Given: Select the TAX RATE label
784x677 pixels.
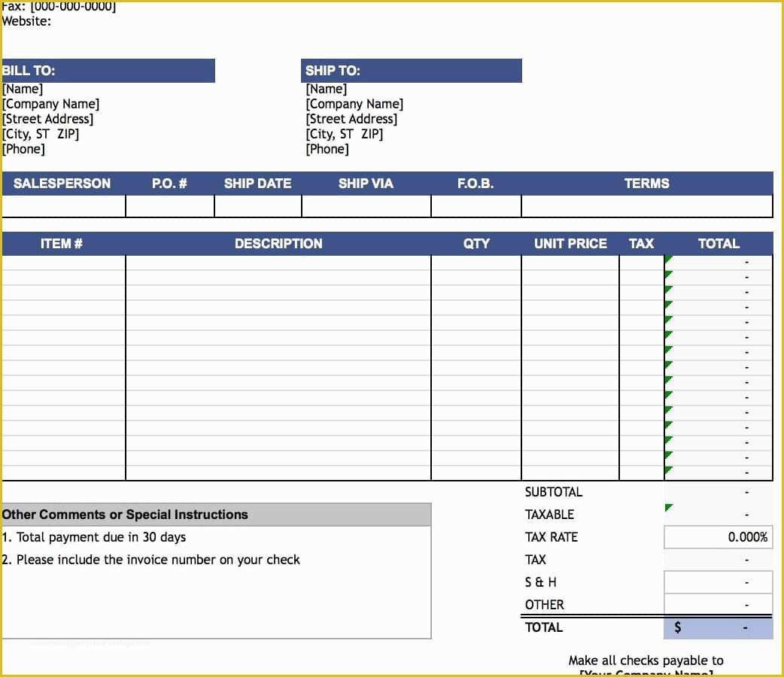Looking at the screenshot, I should pyautogui.click(x=552, y=537).
